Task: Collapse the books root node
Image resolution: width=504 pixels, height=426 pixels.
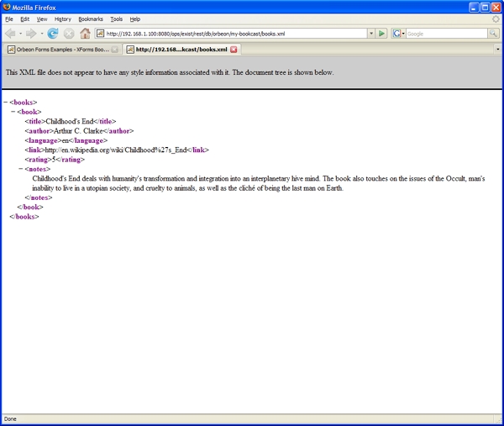Action: (x=6, y=103)
